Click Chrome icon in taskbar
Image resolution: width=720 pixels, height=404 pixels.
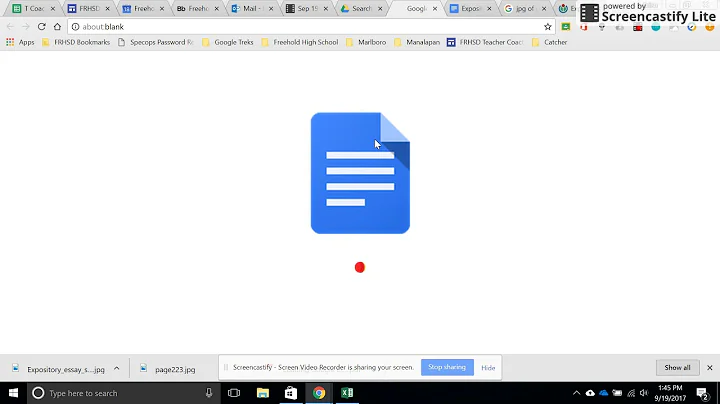pyautogui.click(x=319, y=393)
